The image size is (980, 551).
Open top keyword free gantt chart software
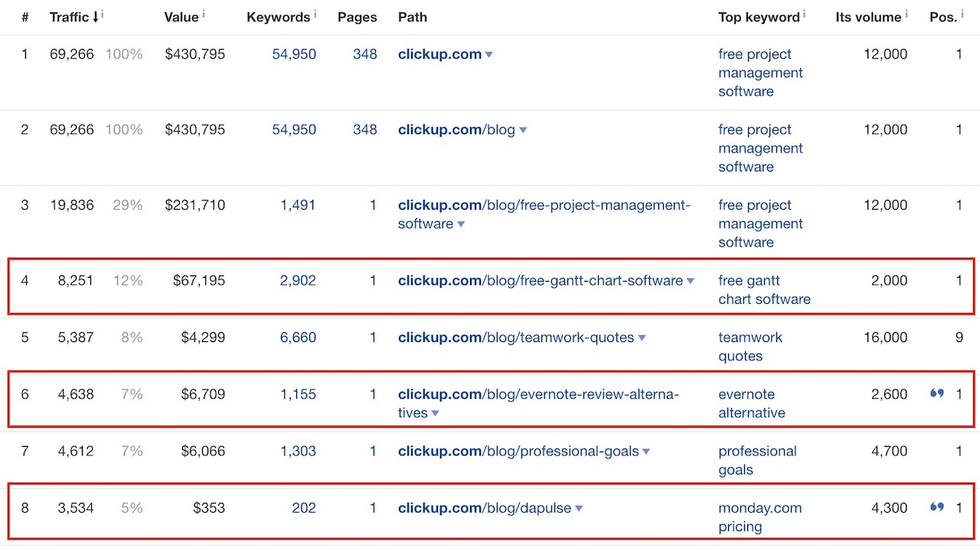coord(764,290)
